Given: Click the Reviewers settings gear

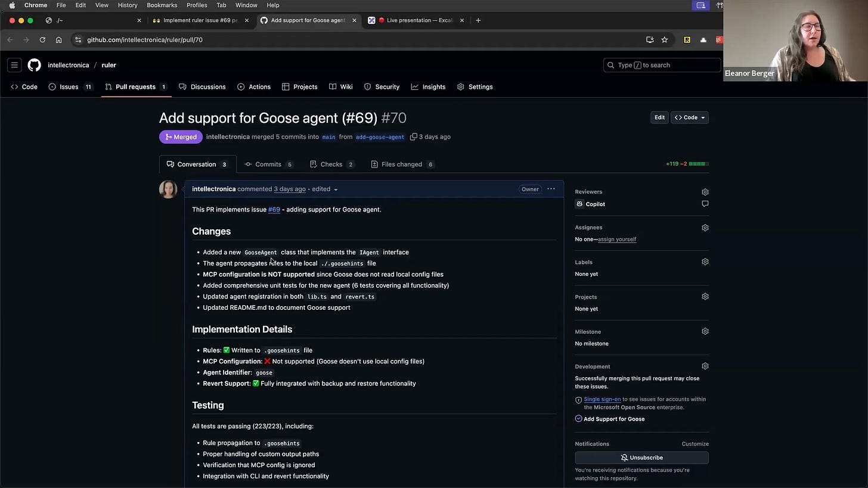Looking at the screenshot, I should pyautogui.click(x=705, y=191).
